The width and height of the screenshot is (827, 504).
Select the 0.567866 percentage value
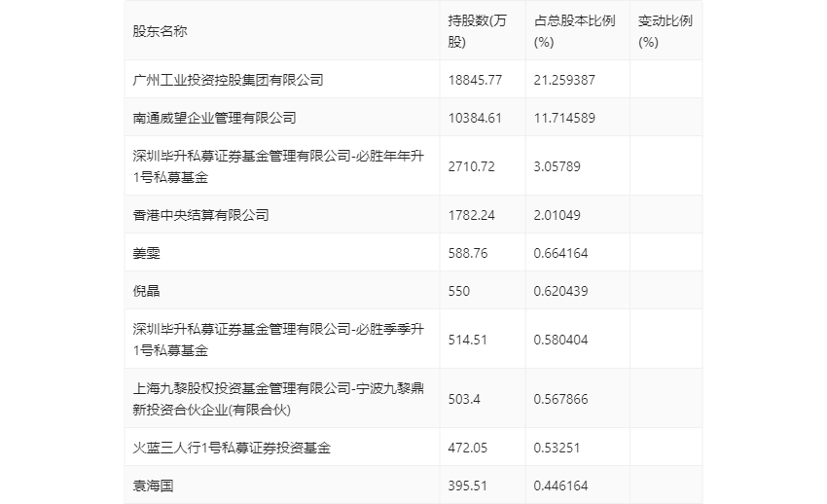pos(560,399)
